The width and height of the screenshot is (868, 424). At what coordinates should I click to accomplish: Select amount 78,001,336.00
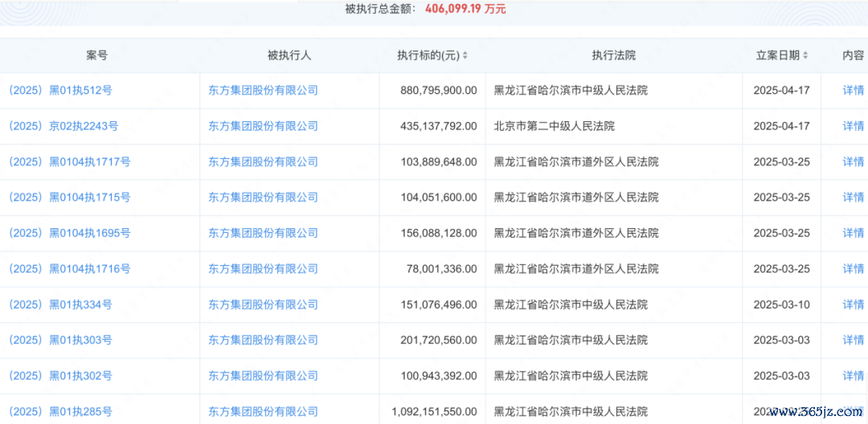[x=442, y=269]
